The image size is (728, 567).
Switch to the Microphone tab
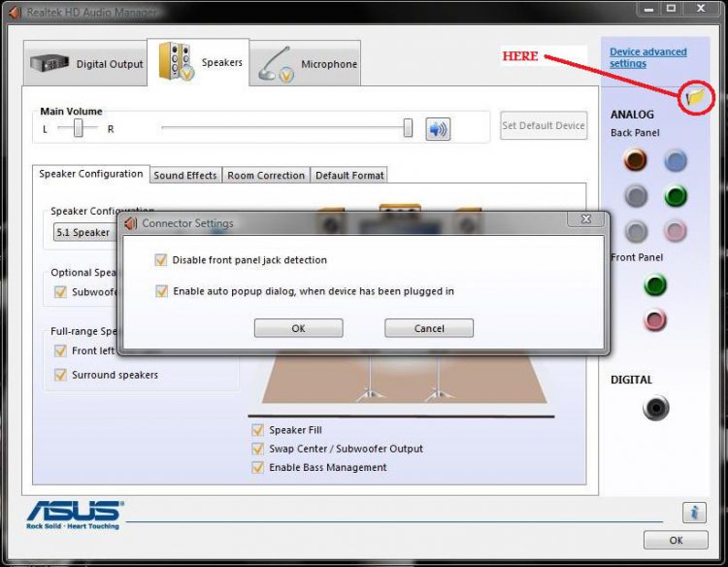tap(305, 63)
